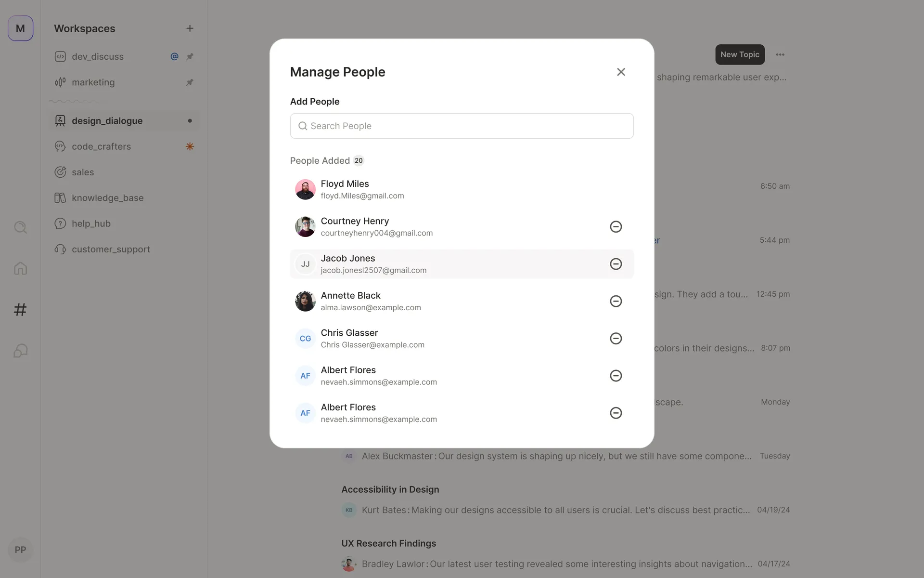Remove Courtney Henry from people added

pyautogui.click(x=616, y=226)
